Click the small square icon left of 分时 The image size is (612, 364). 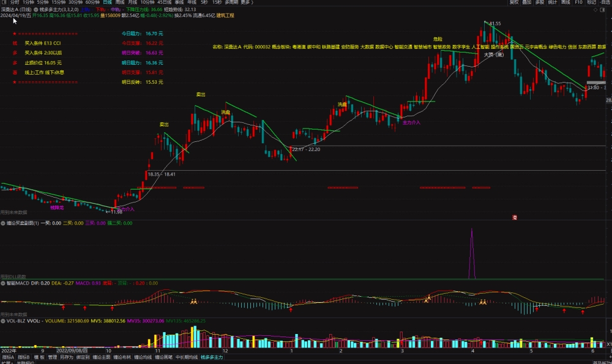tap(4, 2)
